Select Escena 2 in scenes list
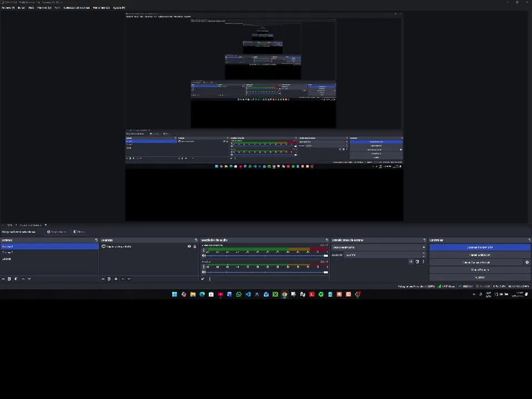The height and width of the screenshot is (399, 532). click(49, 253)
